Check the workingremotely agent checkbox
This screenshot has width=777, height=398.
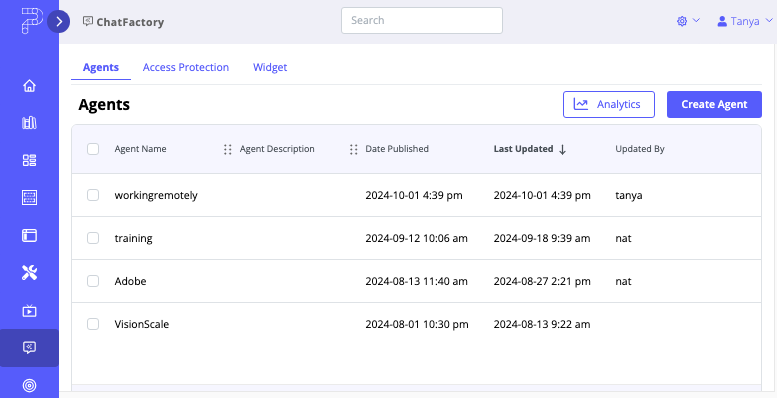tap(93, 195)
